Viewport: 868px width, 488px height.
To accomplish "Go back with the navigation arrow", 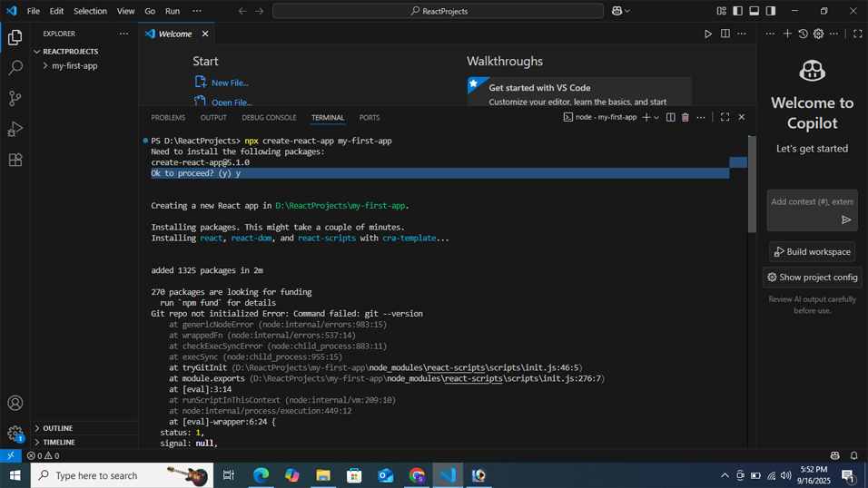I will tap(242, 11).
